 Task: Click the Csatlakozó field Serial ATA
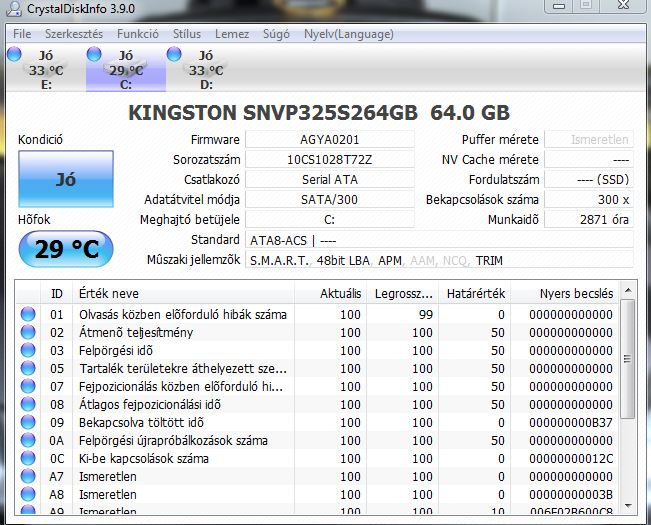coord(330,179)
